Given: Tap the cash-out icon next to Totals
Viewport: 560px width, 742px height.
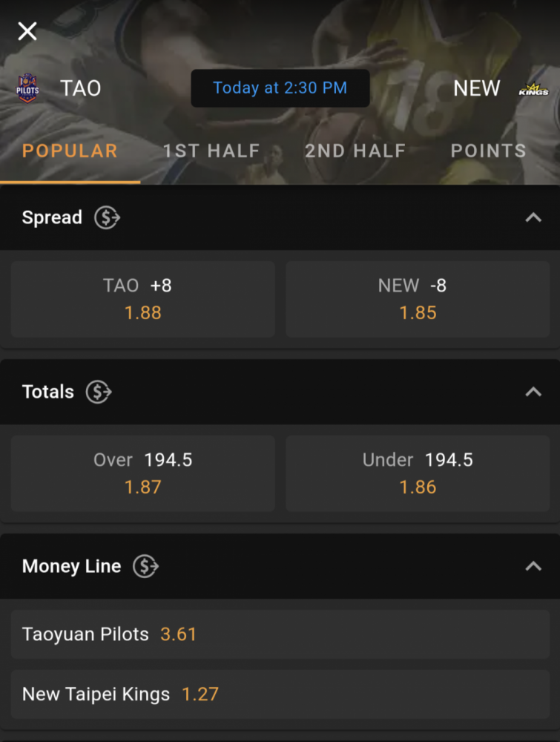Looking at the screenshot, I should click(99, 392).
